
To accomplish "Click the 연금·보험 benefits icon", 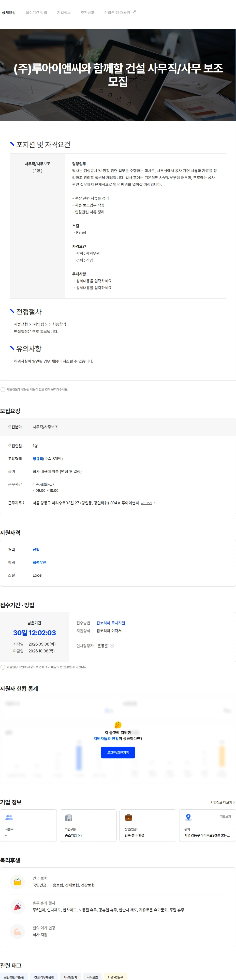I will coord(17,882).
